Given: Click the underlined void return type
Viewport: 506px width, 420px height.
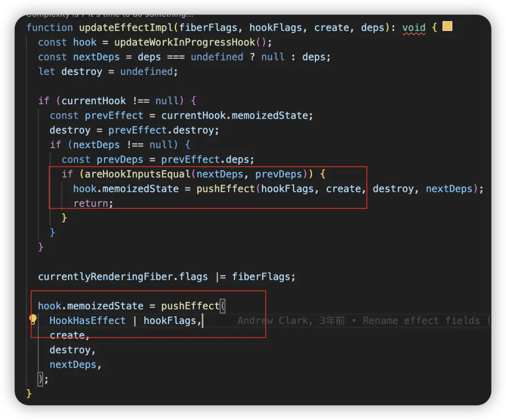Looking at the screenshot, I should click(414, 28).
